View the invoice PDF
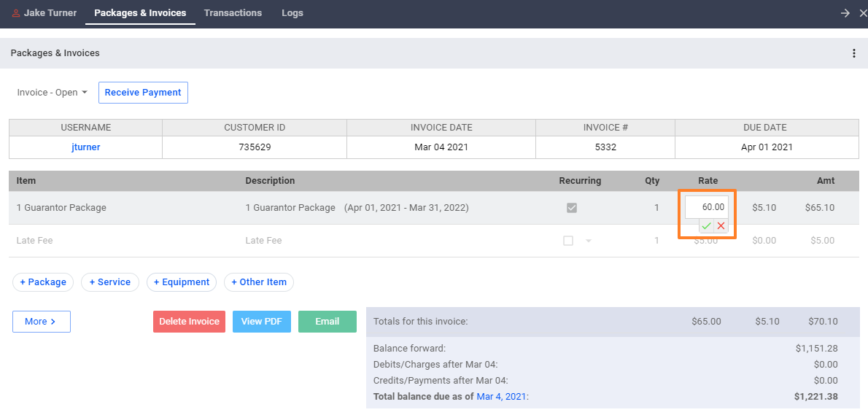Image resolution: width=868 pixels, height=415 pixels. click(262, 322)
